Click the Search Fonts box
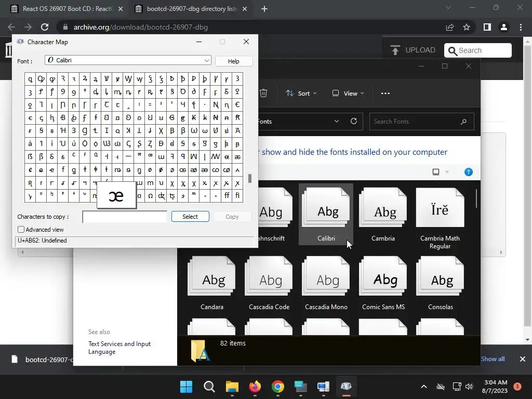 tap(421, 122)
